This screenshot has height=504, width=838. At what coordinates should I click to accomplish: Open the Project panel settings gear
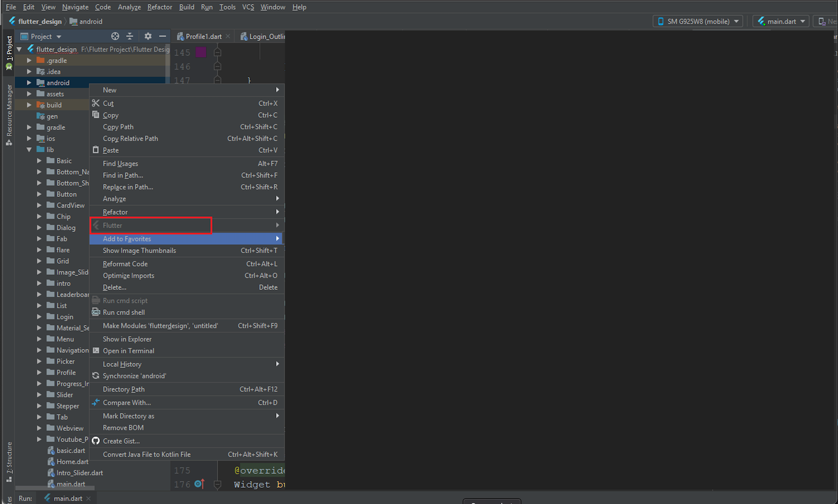coord(148,36)
